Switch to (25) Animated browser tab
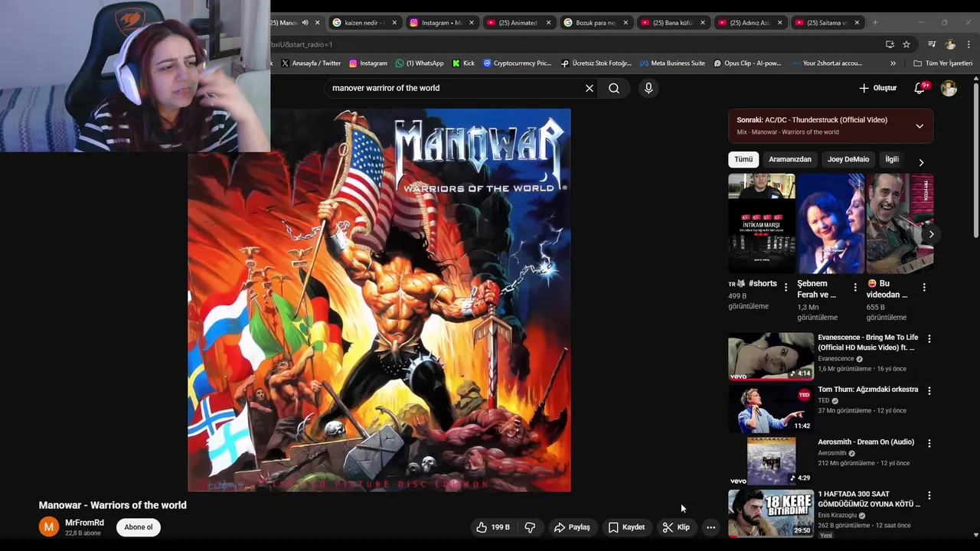Screen dimensions: 980x551 (x=518, y=23)
